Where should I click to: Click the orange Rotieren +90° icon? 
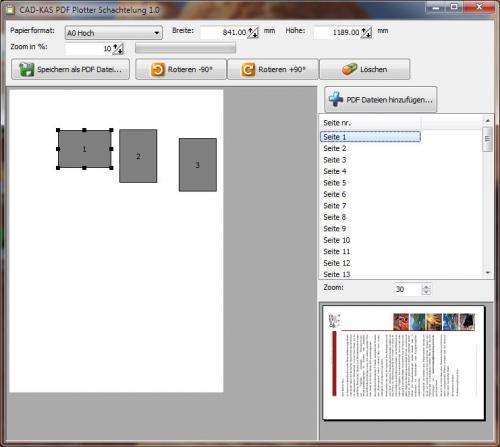(x=248, y=70)
